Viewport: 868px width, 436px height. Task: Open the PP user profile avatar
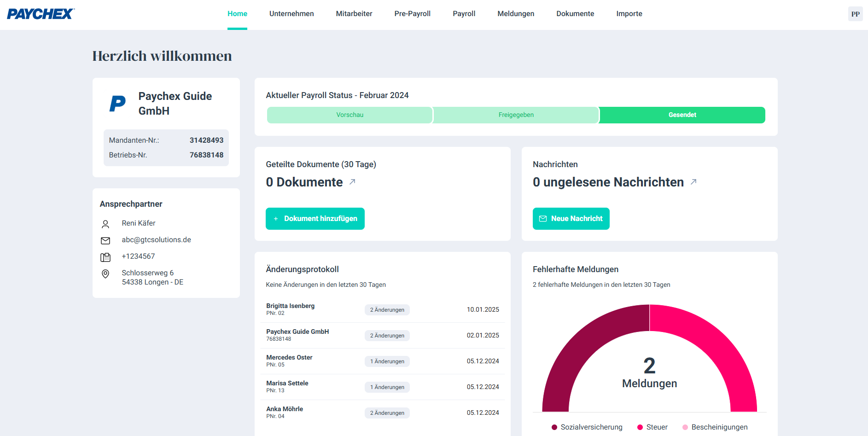pos(855,14)
